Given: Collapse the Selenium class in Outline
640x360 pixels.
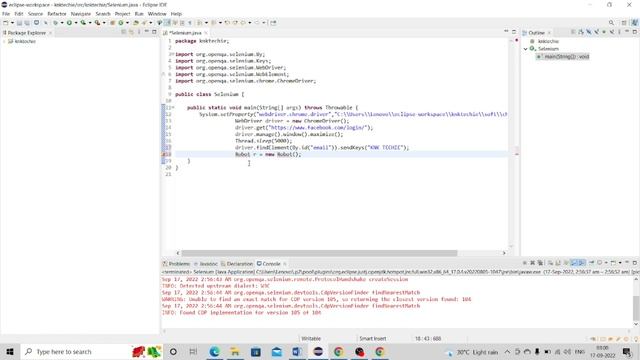Looking at the screenshot, I should tap(526, 49).
